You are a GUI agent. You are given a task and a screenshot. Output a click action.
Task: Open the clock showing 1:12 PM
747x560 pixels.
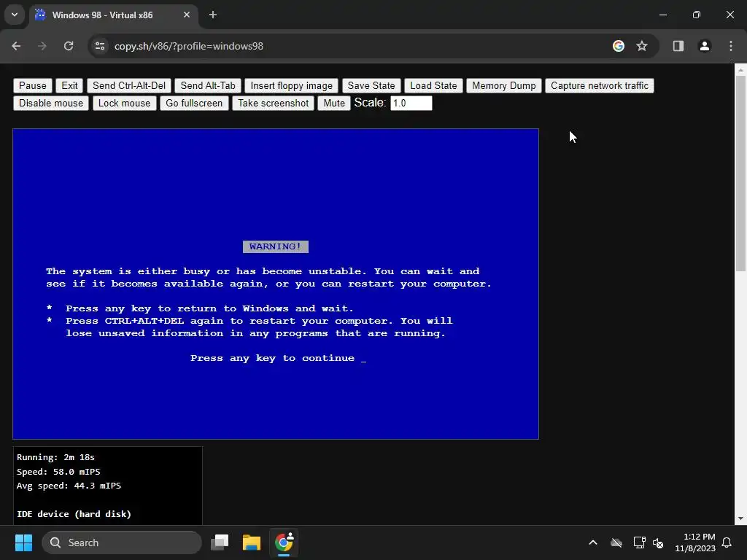point(695,542)
